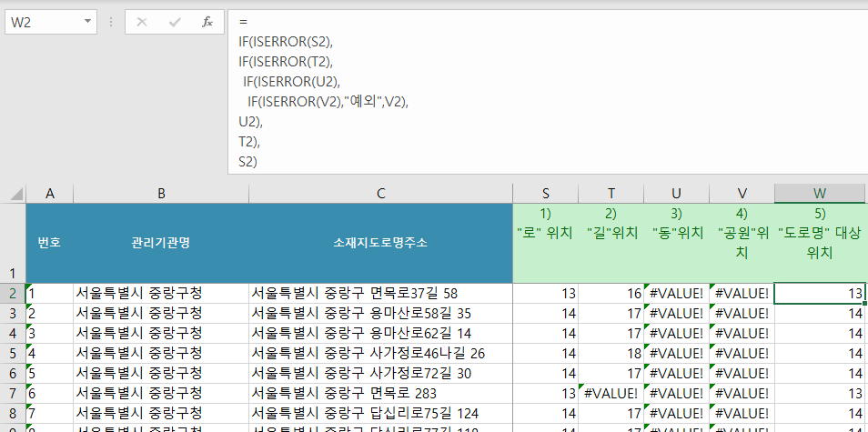The image size is (868, 432).
Task: Click #VALUE! cell in column T row 7
Action: tap(611, 393)
